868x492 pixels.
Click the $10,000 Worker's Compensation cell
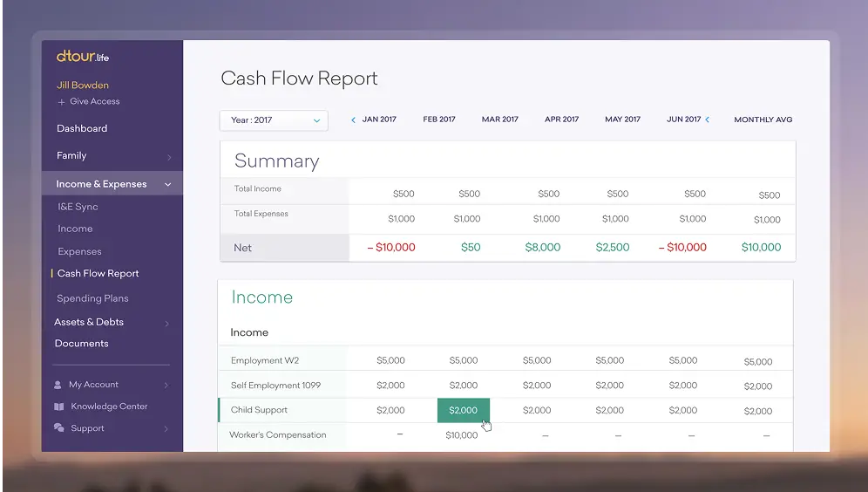pyautogui.click(x=462, y=435)
